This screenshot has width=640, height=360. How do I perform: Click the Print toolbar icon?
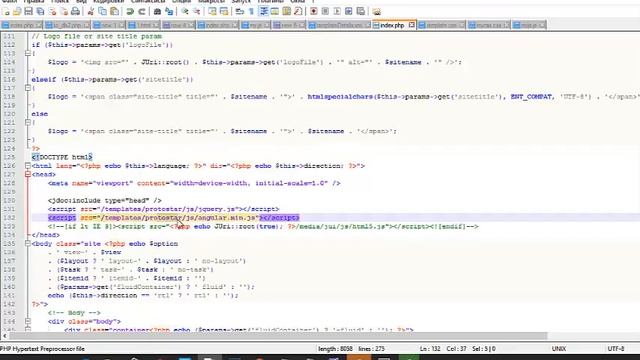76,11
